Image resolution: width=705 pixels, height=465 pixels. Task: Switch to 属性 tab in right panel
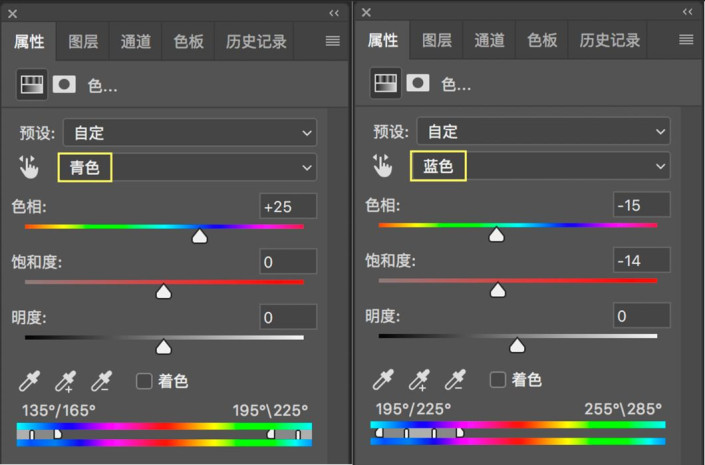click(383, 40)
